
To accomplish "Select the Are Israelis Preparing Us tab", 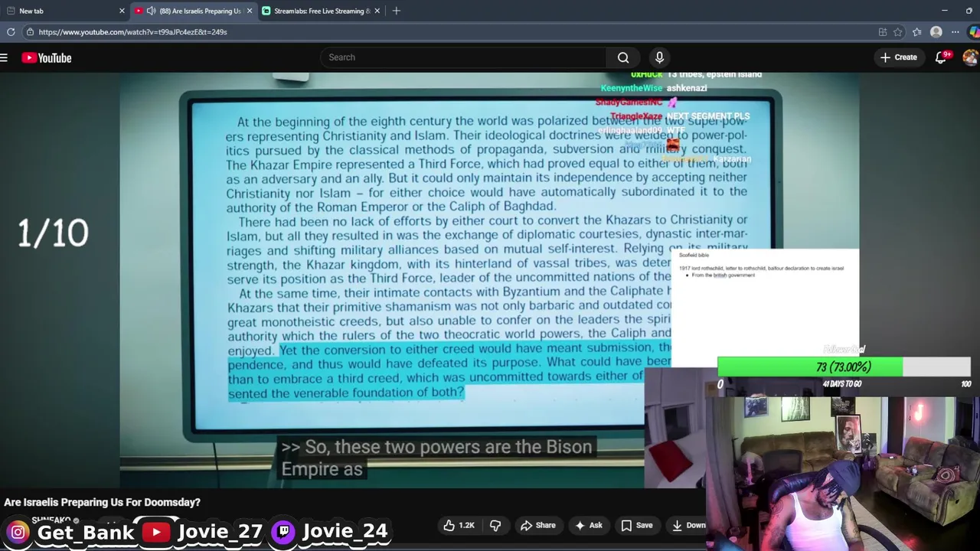I will point(194,11).
